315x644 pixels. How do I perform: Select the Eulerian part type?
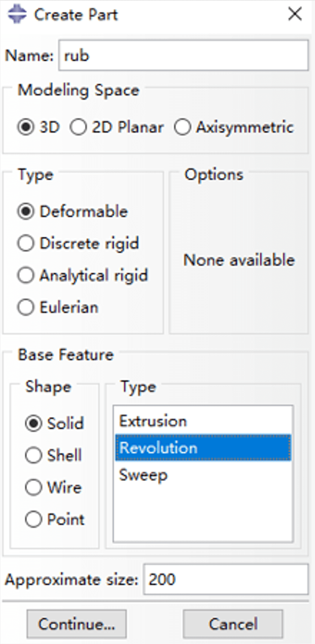click(26, 308)
